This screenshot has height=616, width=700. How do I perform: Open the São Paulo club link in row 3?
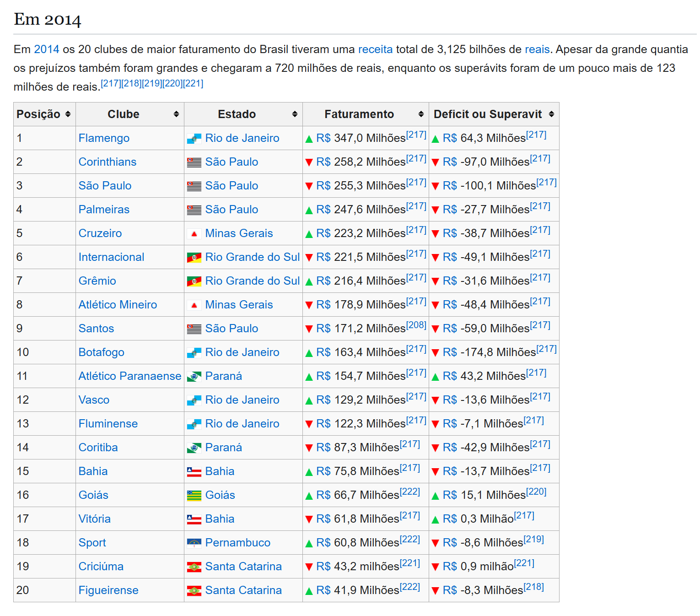[105, 186]
